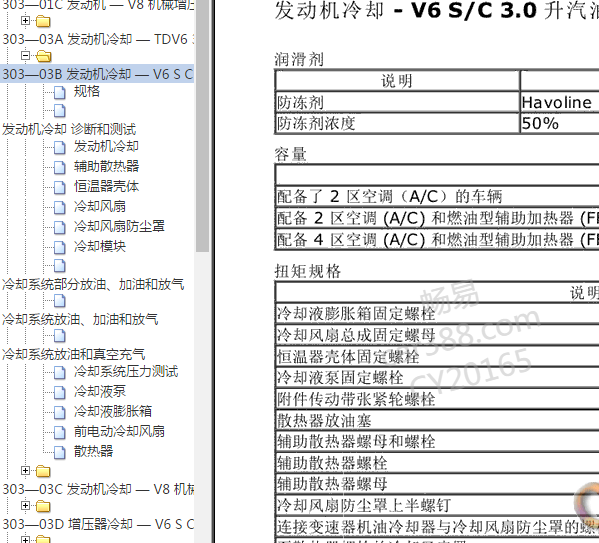Click the page icon above 冷却系统放油、加油和放气

point(60,301)
